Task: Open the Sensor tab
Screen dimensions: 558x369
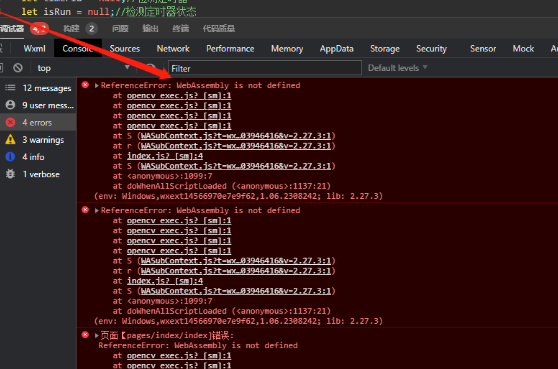Action: [483, 48]
